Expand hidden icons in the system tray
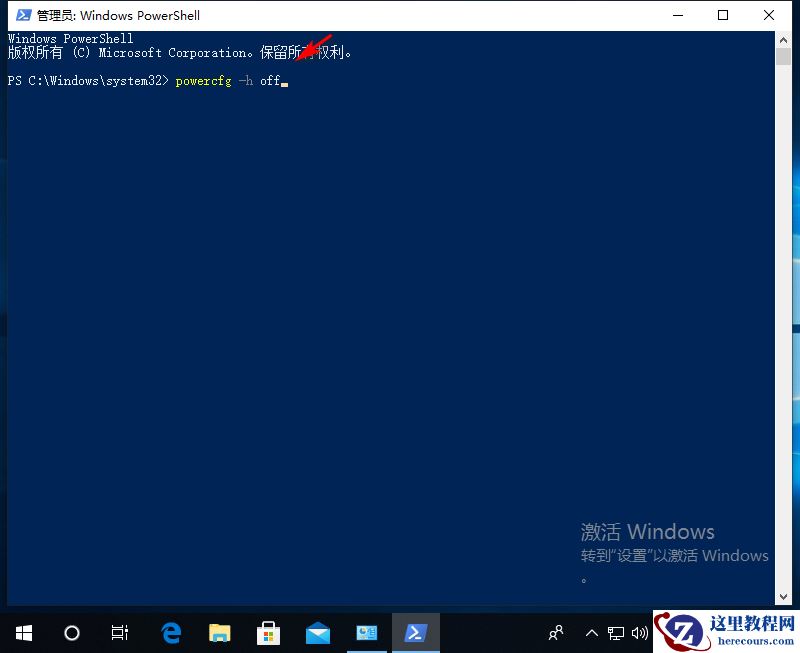The image size is (800, 653). [x=592, y=632]
